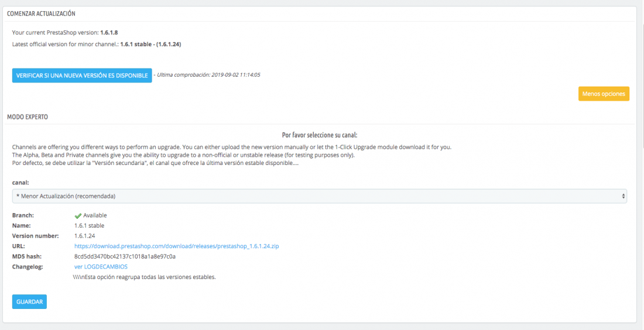Click the Esta opción reagrupa description text
Screen dimensions: 644x330
(x=145, y=277)
